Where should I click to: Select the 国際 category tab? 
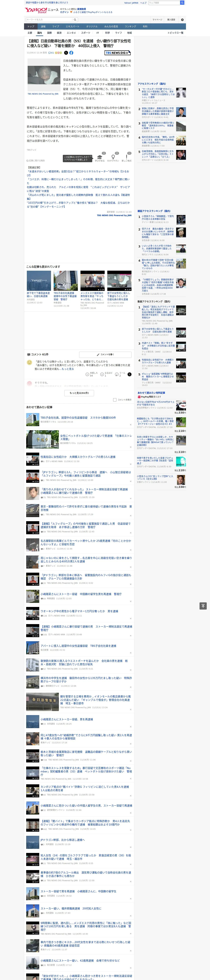(x=49, y=33)
